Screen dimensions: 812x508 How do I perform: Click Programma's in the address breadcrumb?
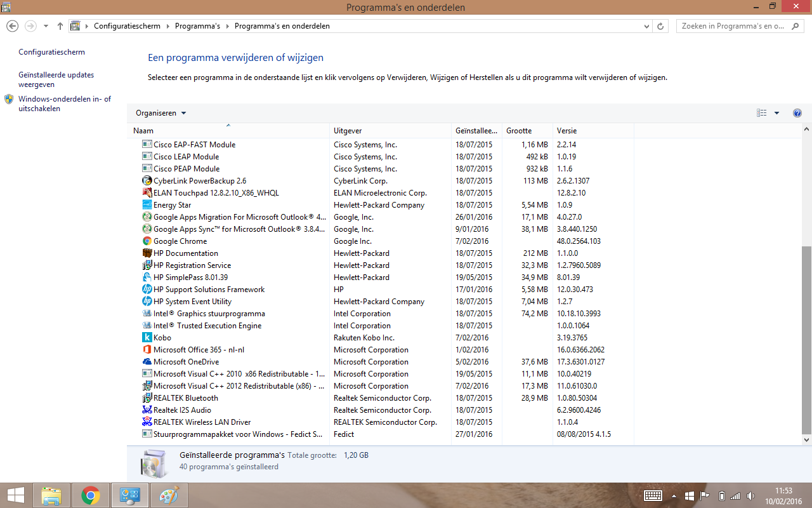(197, 26)
